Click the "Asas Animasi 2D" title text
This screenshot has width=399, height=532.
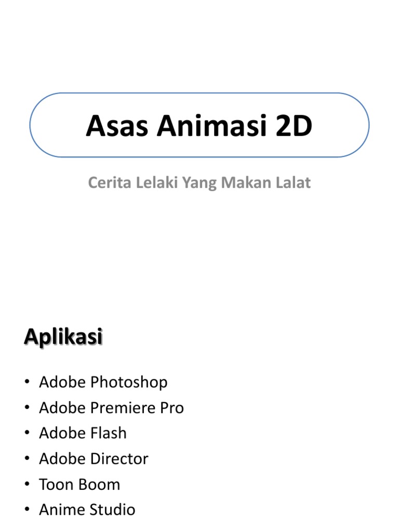199,126
